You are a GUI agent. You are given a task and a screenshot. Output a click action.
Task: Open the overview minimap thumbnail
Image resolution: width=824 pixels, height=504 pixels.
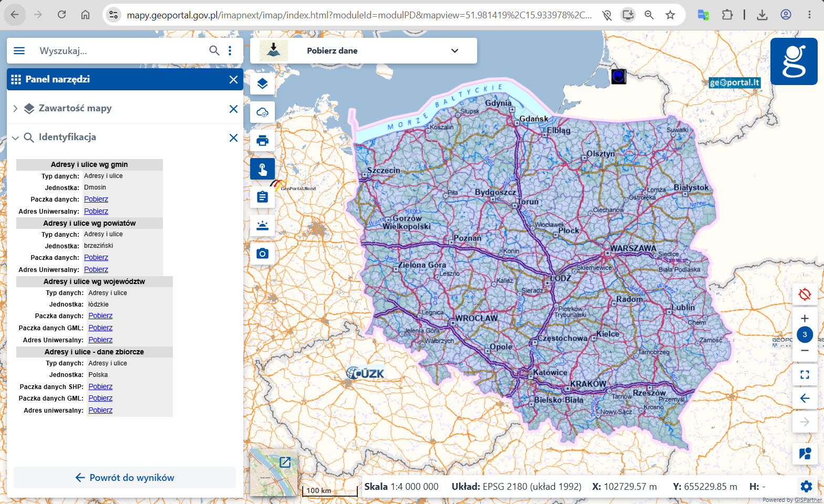click(273, 472)
